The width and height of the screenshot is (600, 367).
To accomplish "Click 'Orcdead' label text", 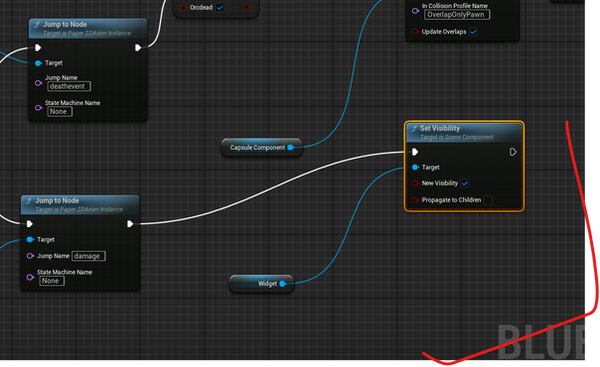I will coord(201,8).
